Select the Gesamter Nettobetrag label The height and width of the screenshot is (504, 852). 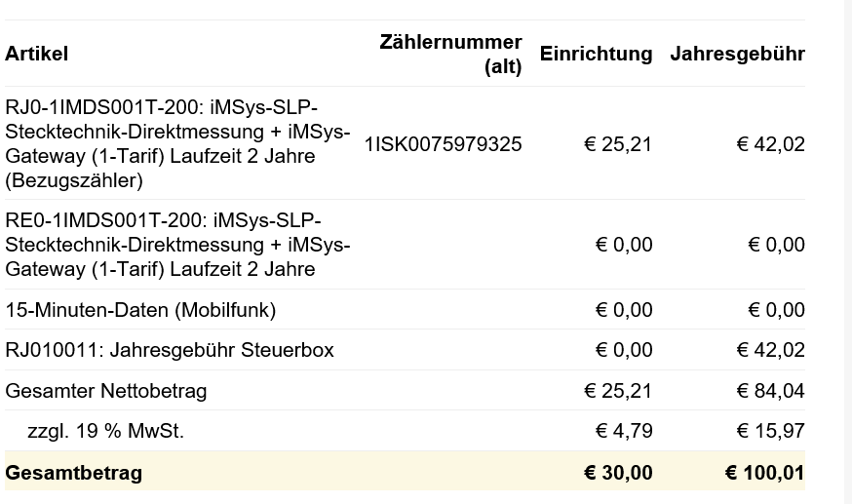[105, 391]
